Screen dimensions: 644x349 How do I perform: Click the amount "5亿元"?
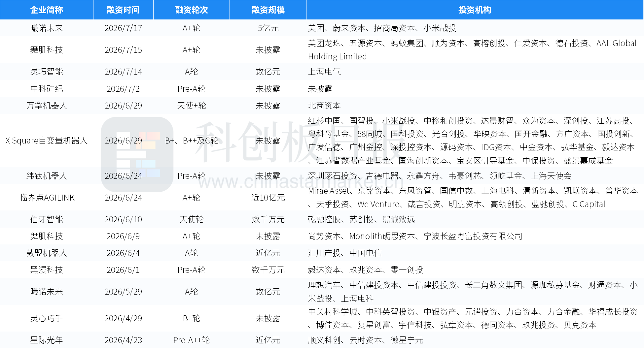pyautogui.click(x=268, y=28)
